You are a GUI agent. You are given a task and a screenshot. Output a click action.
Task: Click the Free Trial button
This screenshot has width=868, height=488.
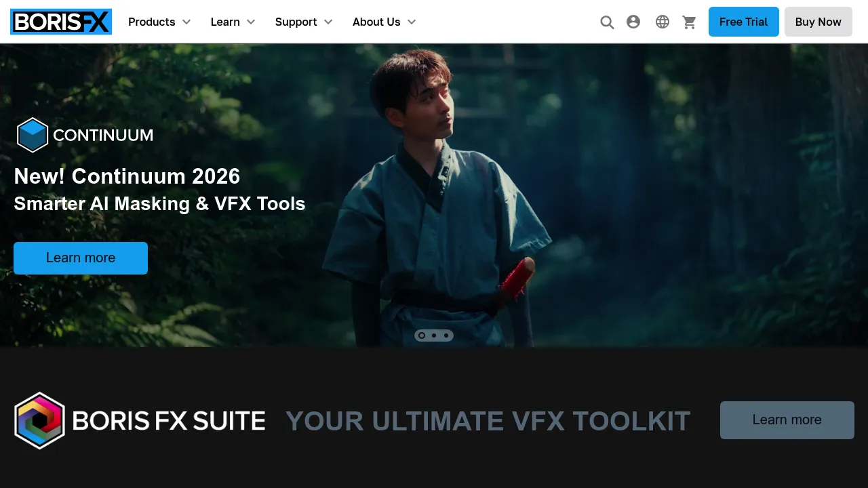coord(744,22)
